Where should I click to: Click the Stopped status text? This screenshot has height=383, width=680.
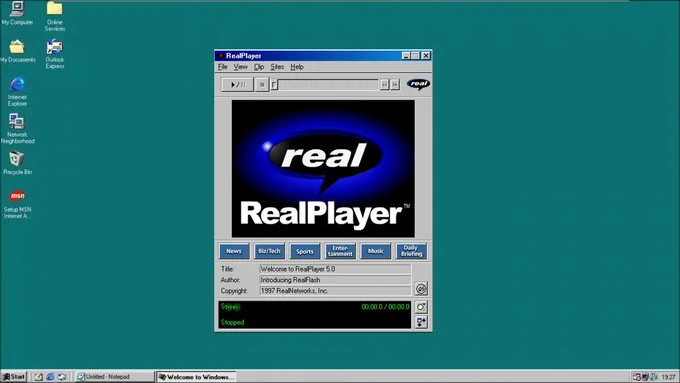(232, 322)
